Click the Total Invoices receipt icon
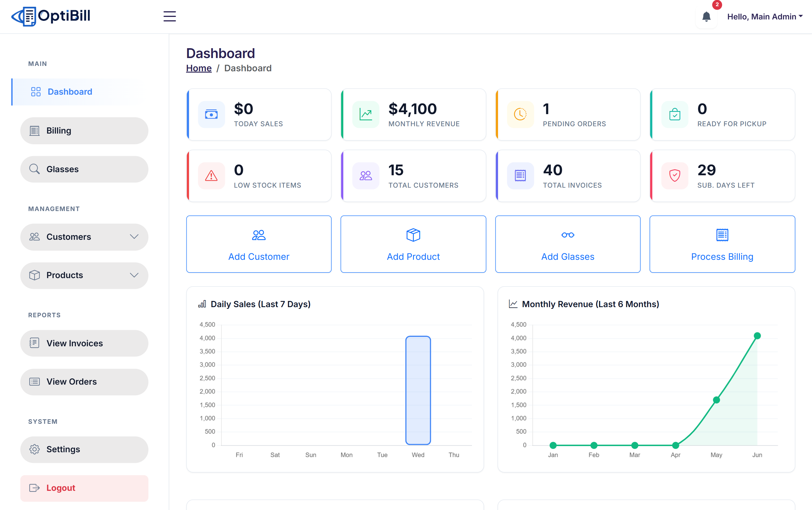This screenshot has height=510, width=812. tap(520, 176)
